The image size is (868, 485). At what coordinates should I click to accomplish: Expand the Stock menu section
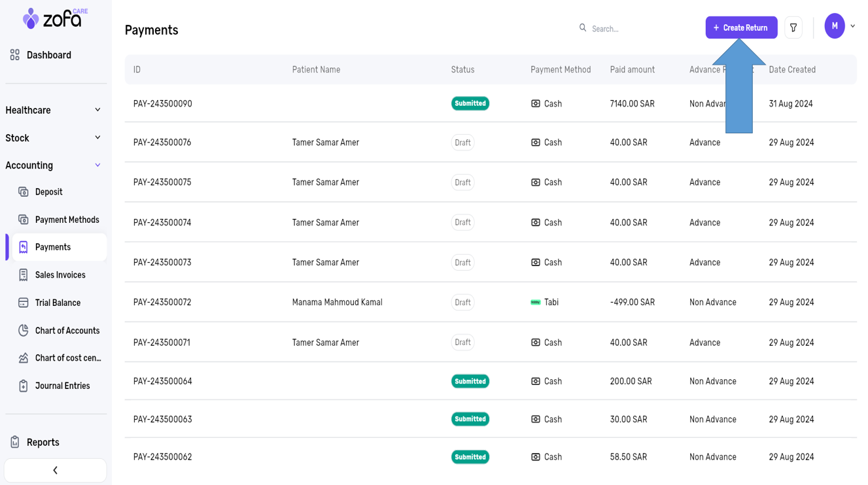(x=97, y=138)
